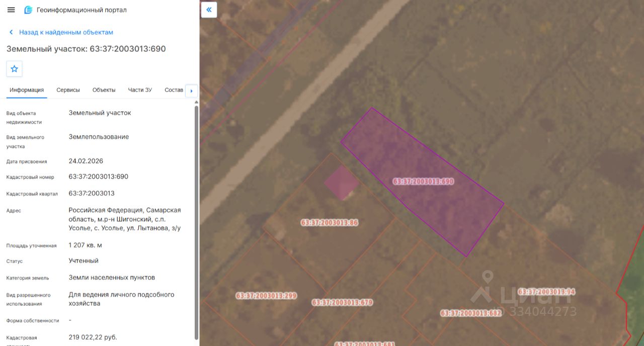The width and height of the screenshot is (644, 346).
Task: Click parcel 63:37:2003013:299 label on map
Action: pos(266,296)
